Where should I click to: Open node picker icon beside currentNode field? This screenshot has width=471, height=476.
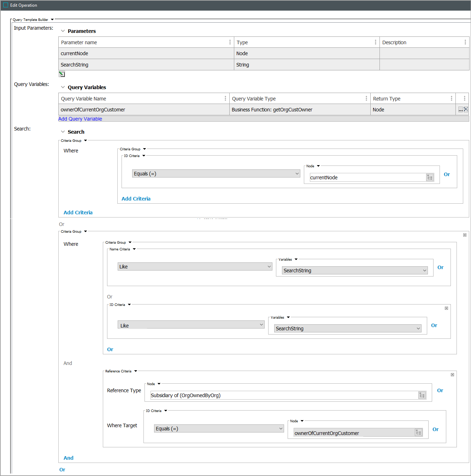point(430,178)
